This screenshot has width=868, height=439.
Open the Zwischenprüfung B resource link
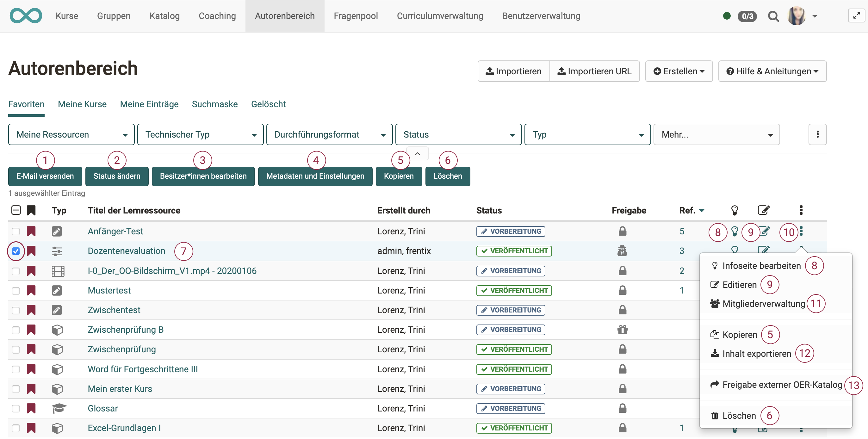125,330
